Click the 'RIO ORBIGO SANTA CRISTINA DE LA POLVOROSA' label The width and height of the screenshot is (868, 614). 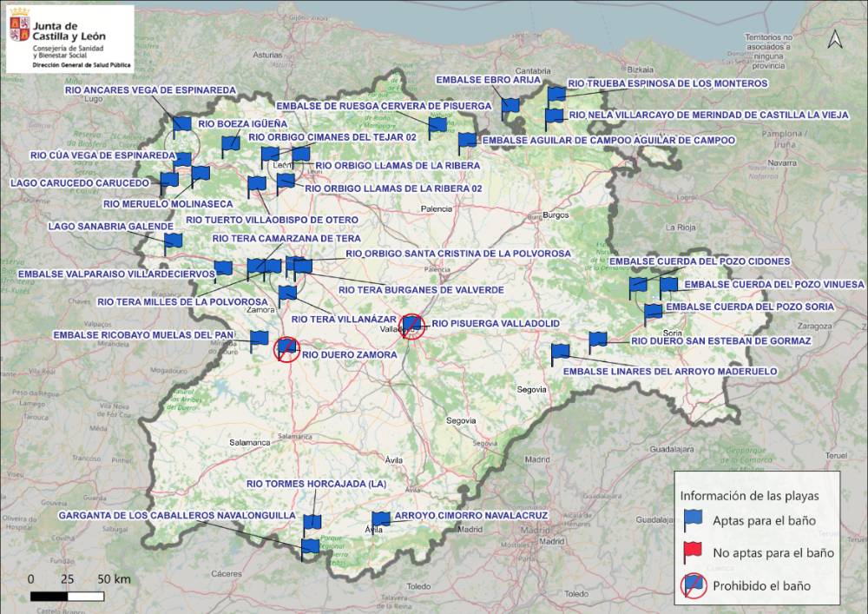458,254
